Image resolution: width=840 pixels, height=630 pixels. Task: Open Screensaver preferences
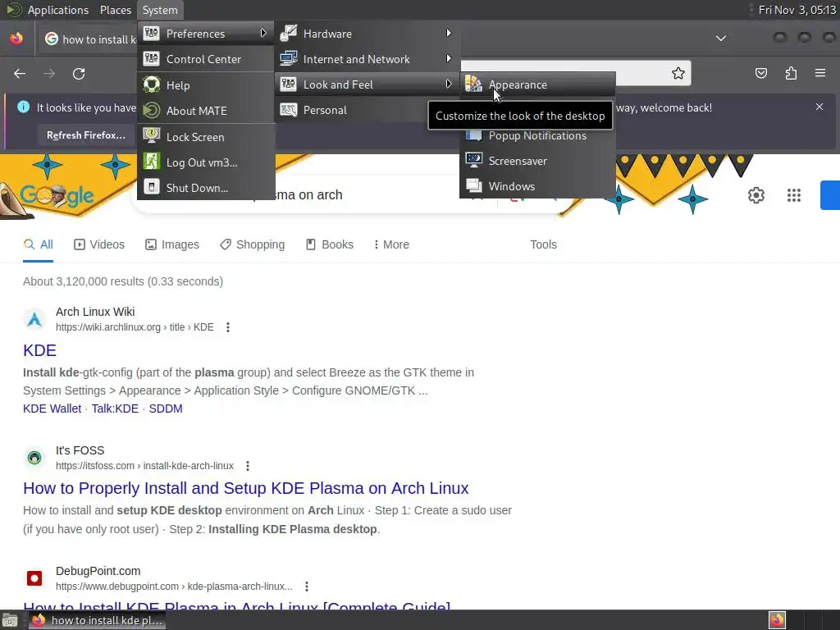point(537,161)
